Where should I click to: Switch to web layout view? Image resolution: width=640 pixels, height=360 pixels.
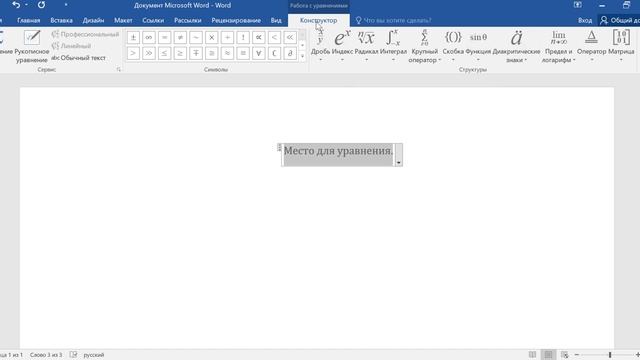(x=564, y=355)
